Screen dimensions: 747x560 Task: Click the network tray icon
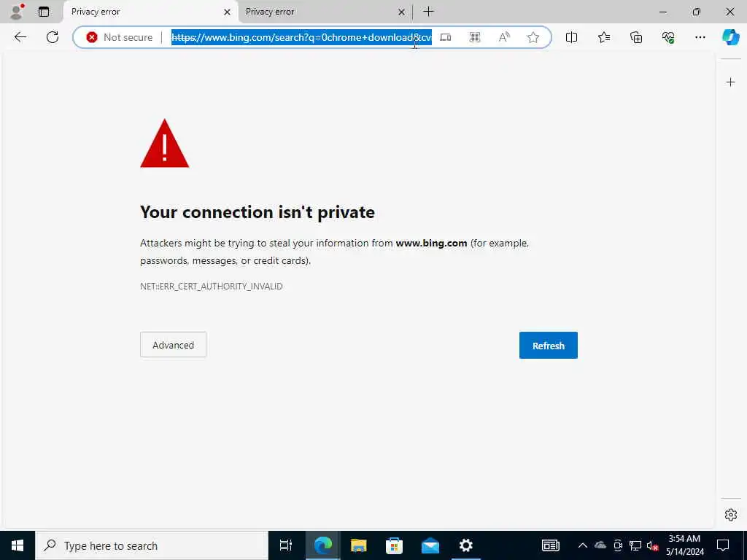click(635, 545)
